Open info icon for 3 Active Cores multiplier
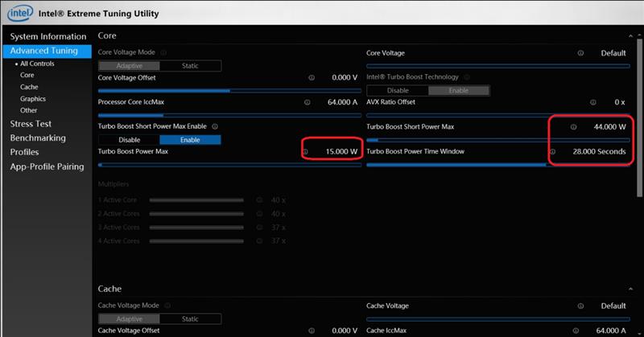 click(259, 228)
